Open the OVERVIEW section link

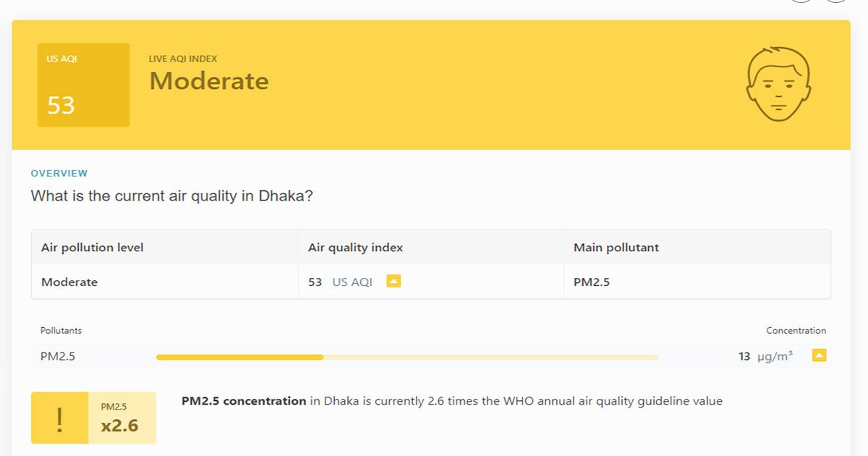tap(59, 173)
